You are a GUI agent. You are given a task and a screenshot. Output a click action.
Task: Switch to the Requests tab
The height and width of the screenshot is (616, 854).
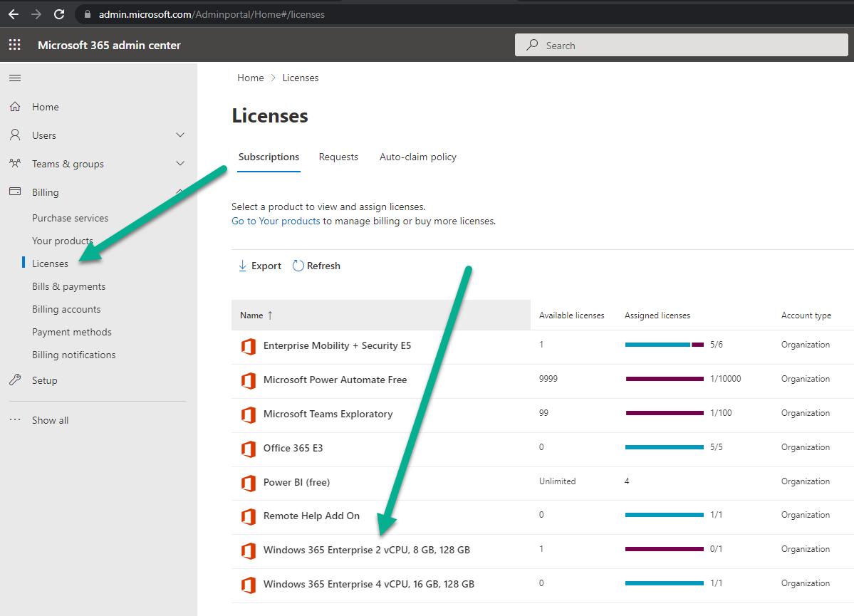coord(338,157)
